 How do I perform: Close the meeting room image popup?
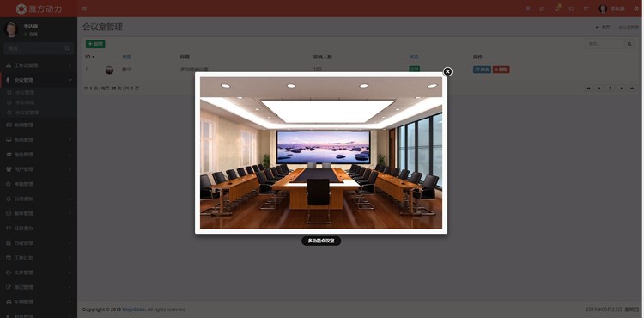(x=447, y=72)
